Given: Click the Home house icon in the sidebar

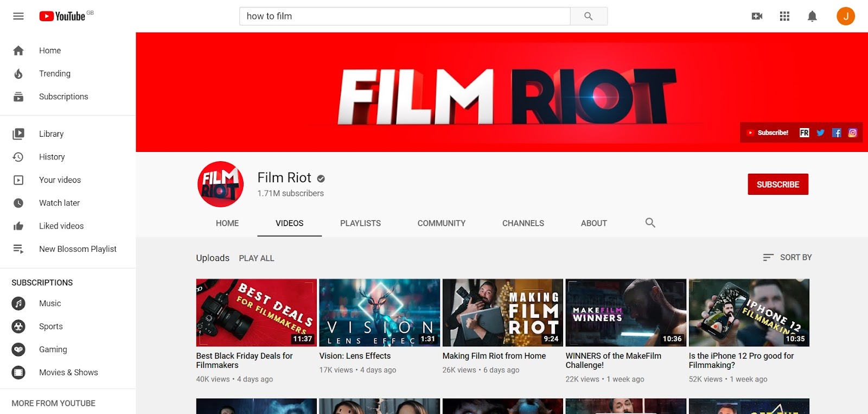Looking at the screenshot, I should tap(18, 50).
